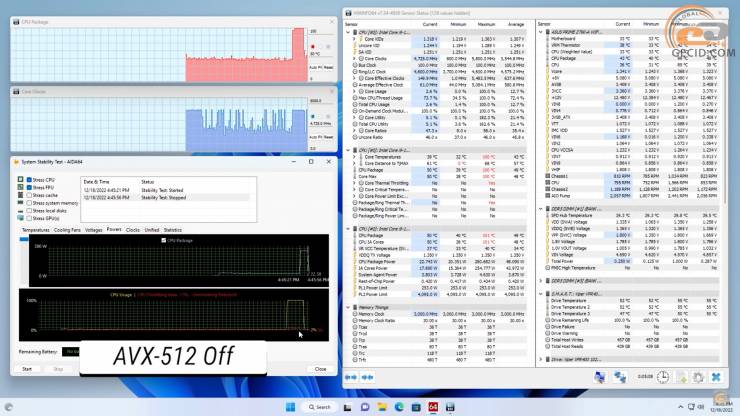Expand Core VIDs row in HWiNFO
The width and height of the screenshot is (740, 416).
tap(354, 39)
